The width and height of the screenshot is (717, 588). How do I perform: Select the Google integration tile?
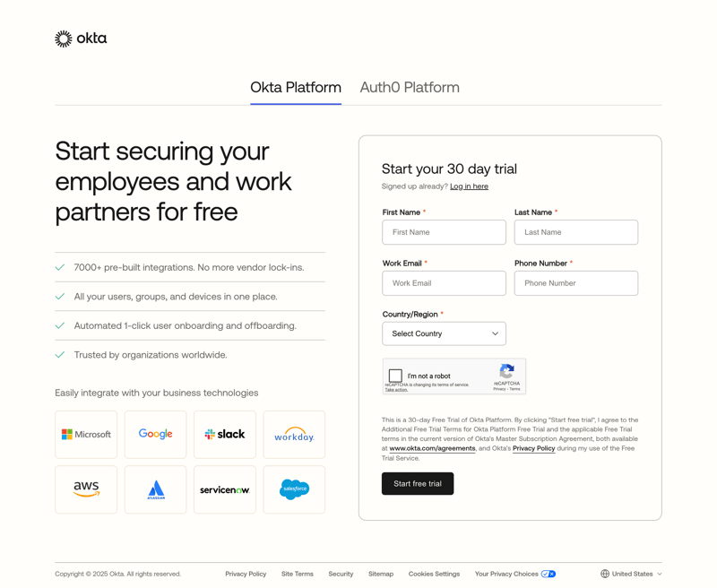point(155,434)
